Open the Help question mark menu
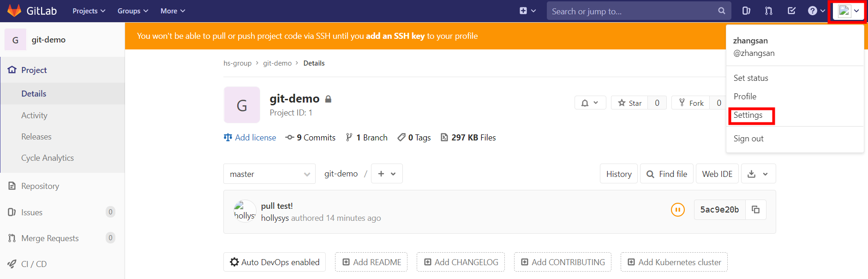 [816, 11]
